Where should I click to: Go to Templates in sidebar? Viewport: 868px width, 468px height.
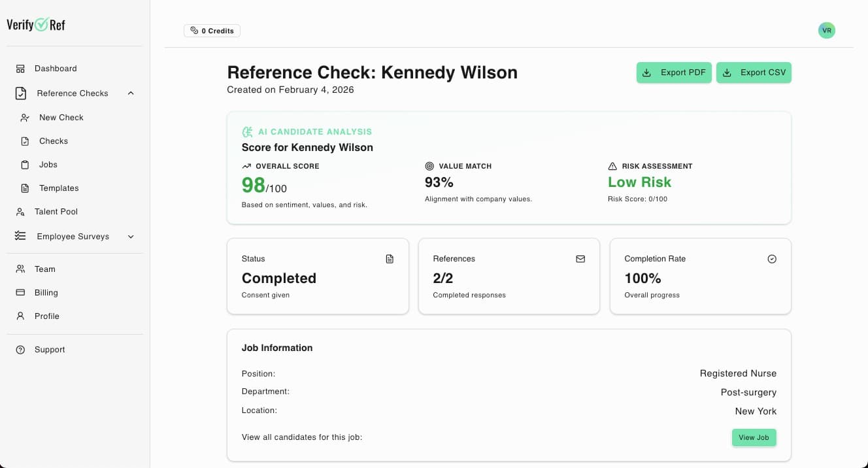click(x=58, y=188)
